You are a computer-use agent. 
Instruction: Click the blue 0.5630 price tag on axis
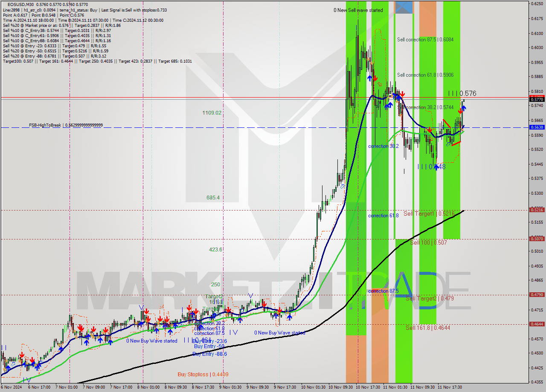(x=537, y=127)
